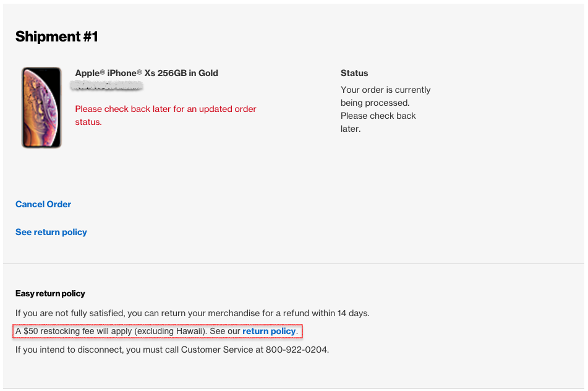
Task: Click the Easy return policy heading
Action: (x=50, y=293)
